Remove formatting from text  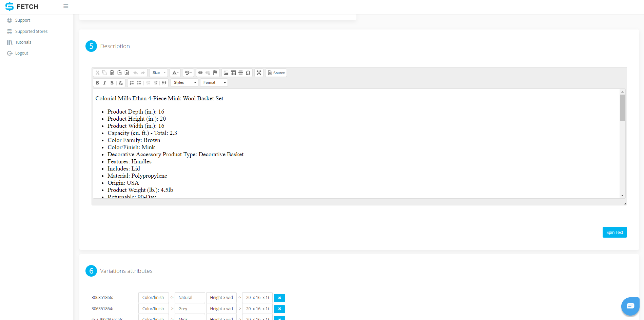120,83
